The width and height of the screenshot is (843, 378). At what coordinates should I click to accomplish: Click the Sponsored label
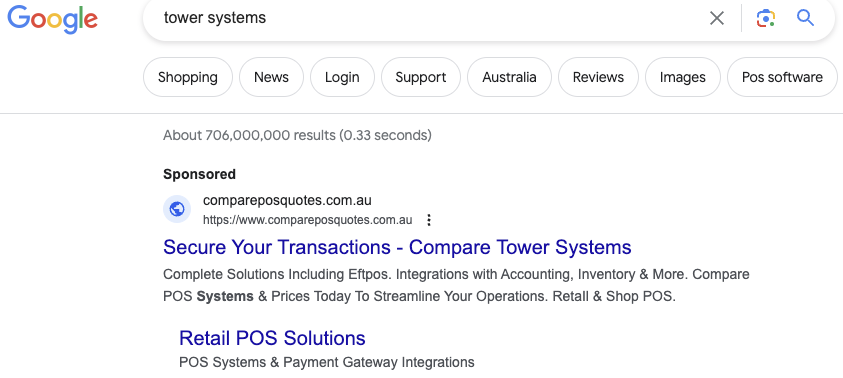(199, 174)
